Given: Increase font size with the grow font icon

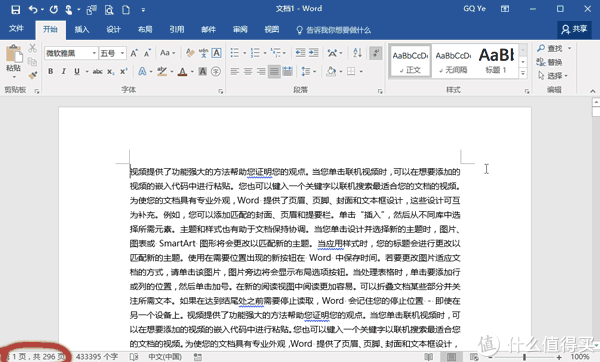Looking at the screenshot, I should point(134,53).
